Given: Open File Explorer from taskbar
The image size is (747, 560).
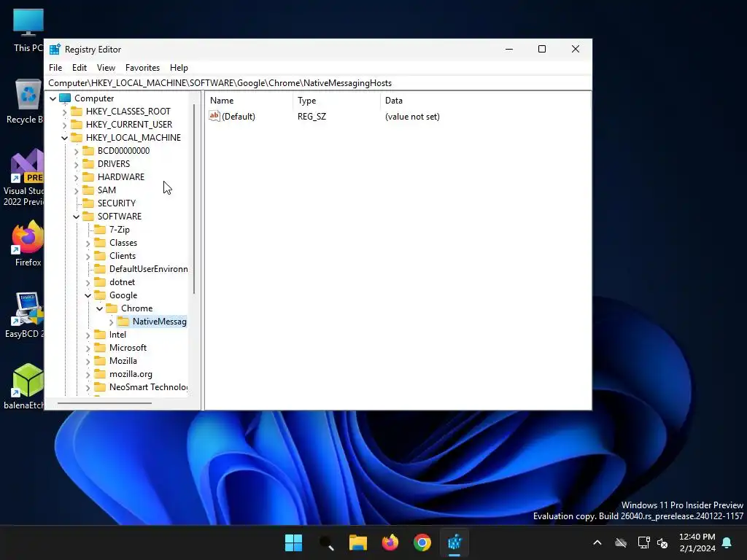Looking at the screenshot, I should [x=357, y=542].
